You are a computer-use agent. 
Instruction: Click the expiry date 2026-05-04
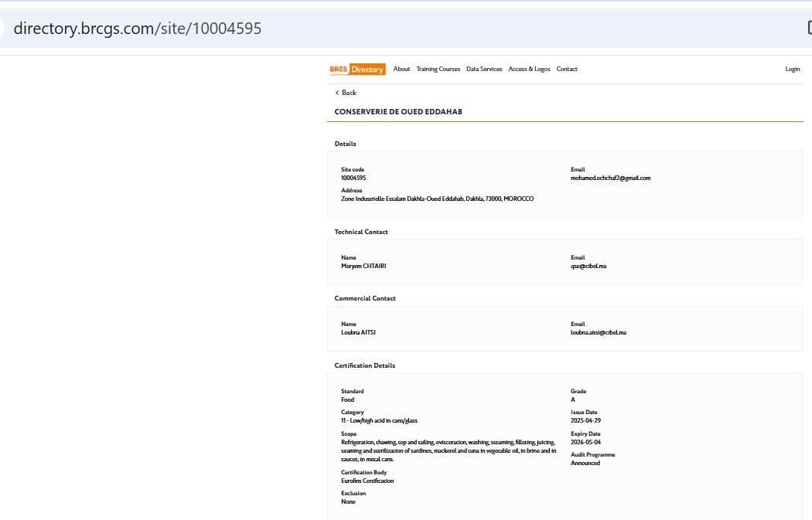(x=585, y=442)
